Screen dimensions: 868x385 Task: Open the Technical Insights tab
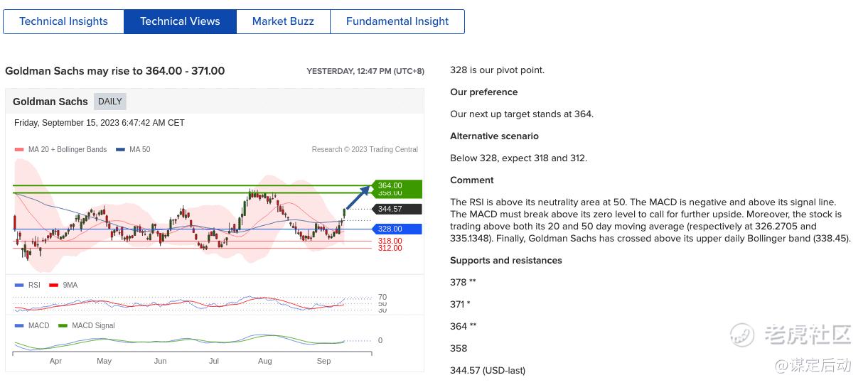(63, 21)
